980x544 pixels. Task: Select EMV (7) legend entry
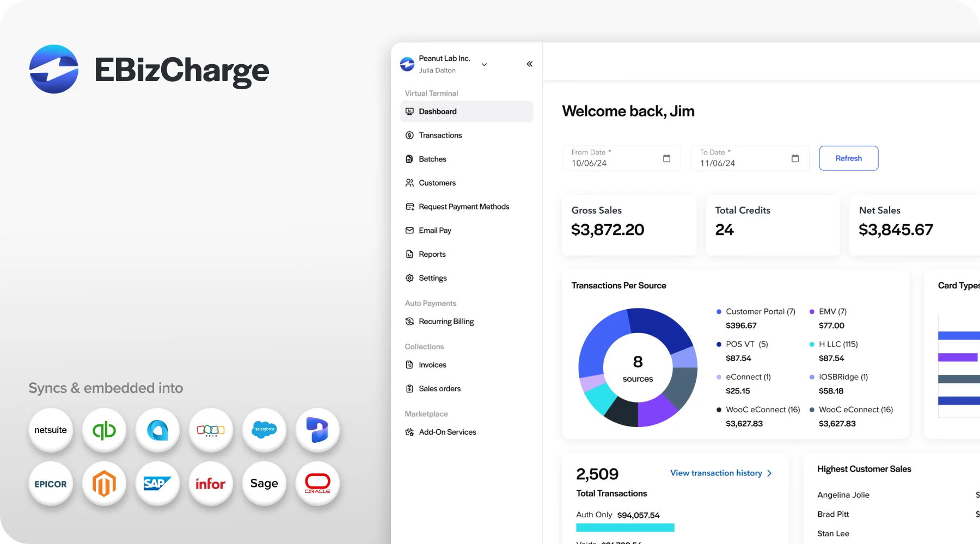point(828,312)
